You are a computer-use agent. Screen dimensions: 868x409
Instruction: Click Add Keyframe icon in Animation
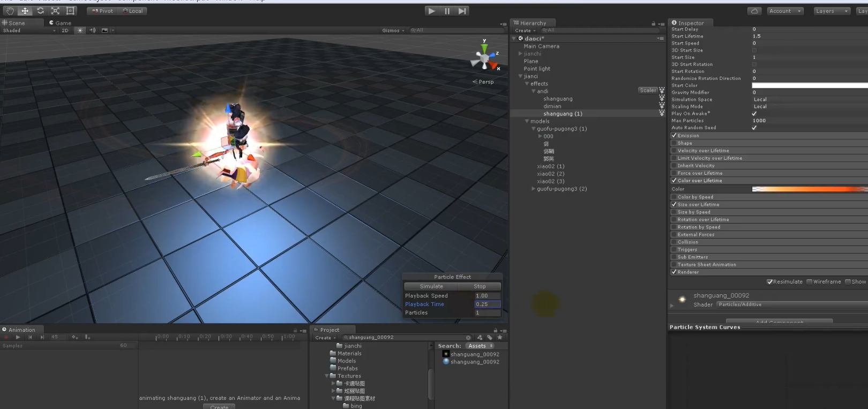75,337
